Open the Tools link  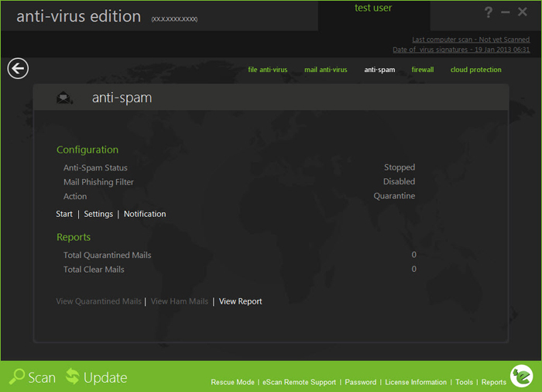pos(464,382)
